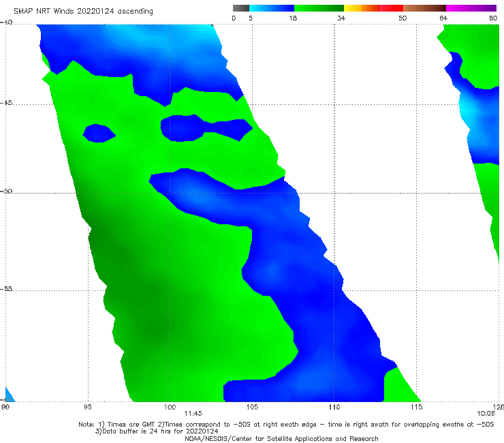The height and width of the screenshot is (443, 504).
Task: Click the magenta-purple segment of the color bar
Action: click(471, 8)
